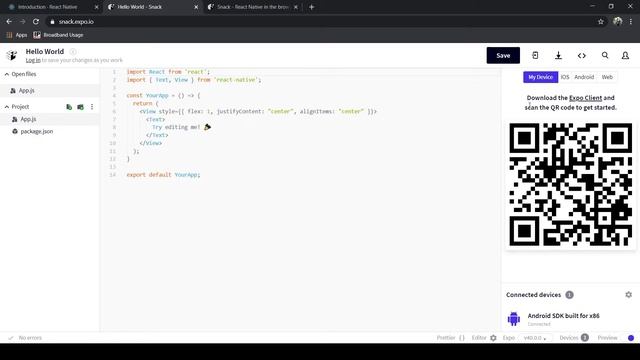Click the info icon beside Hello World
The image size is (640, 360).
tap(73, 51)
